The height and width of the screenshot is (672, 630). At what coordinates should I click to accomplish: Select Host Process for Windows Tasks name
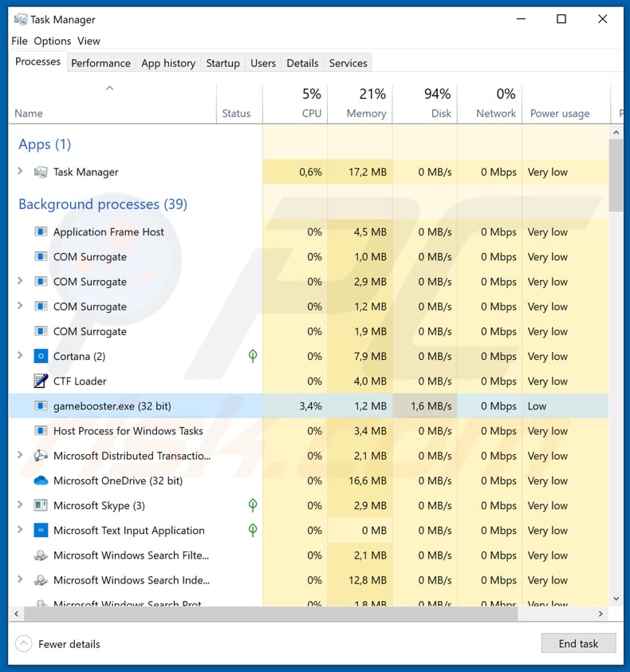click(128, 431)
